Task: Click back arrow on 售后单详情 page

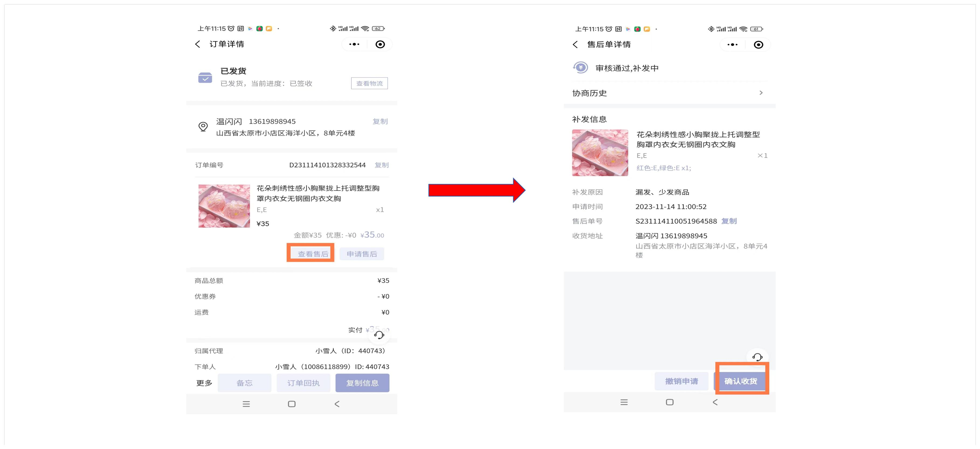Action: coord(575,45)
